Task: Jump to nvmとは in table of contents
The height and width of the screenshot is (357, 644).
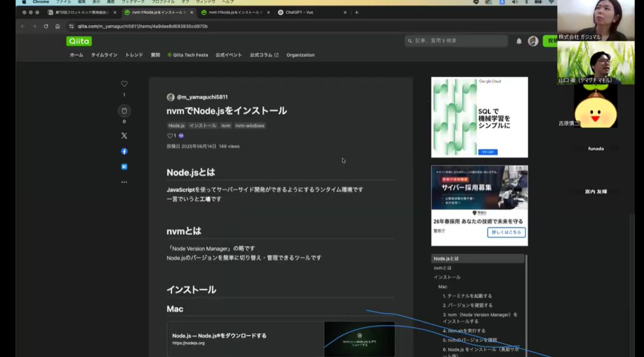Action: click(442, 268)
